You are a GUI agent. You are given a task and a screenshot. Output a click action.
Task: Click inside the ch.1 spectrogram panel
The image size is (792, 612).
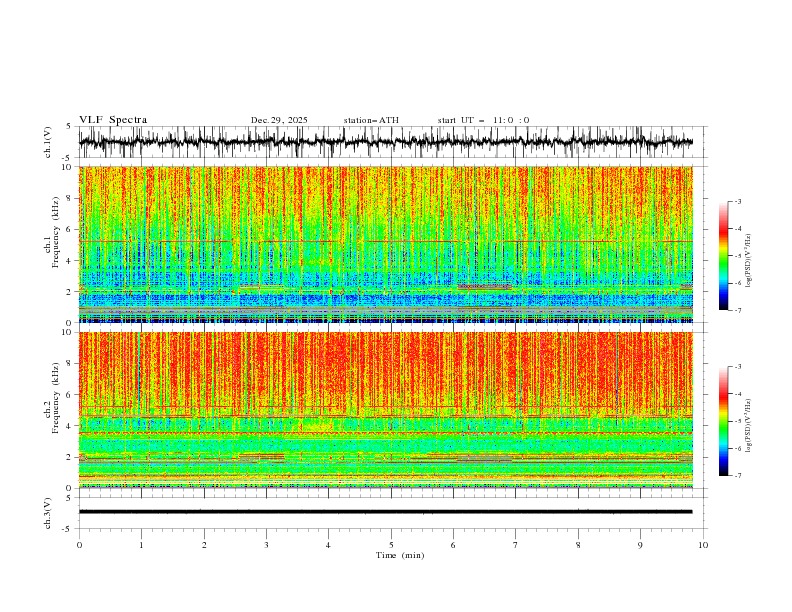[x=386, y=244]
